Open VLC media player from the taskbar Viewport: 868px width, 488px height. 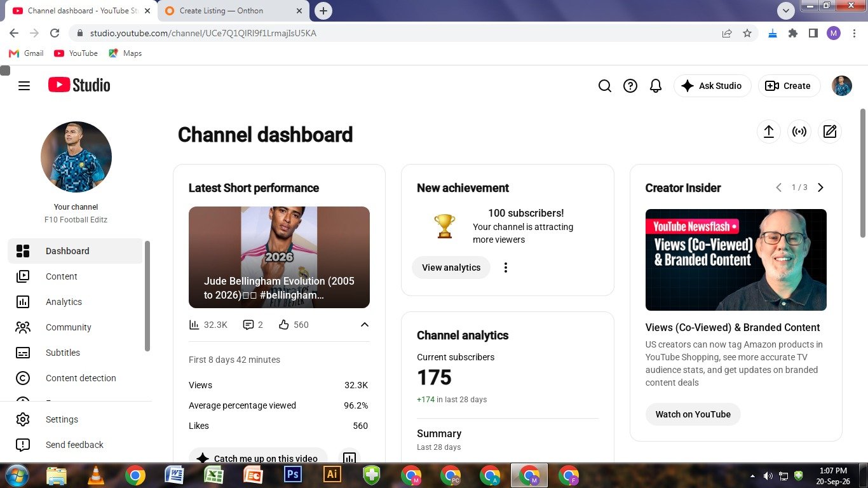point(96,475)
